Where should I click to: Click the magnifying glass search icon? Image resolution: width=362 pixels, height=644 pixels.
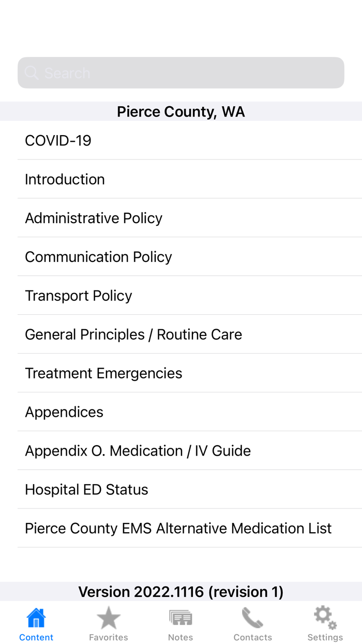coord(31,72)
